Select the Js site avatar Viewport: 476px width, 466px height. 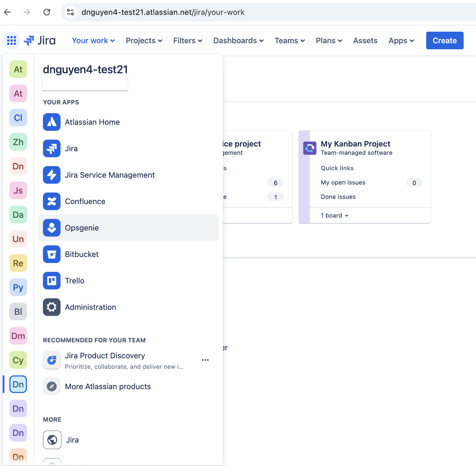point(18,191)
